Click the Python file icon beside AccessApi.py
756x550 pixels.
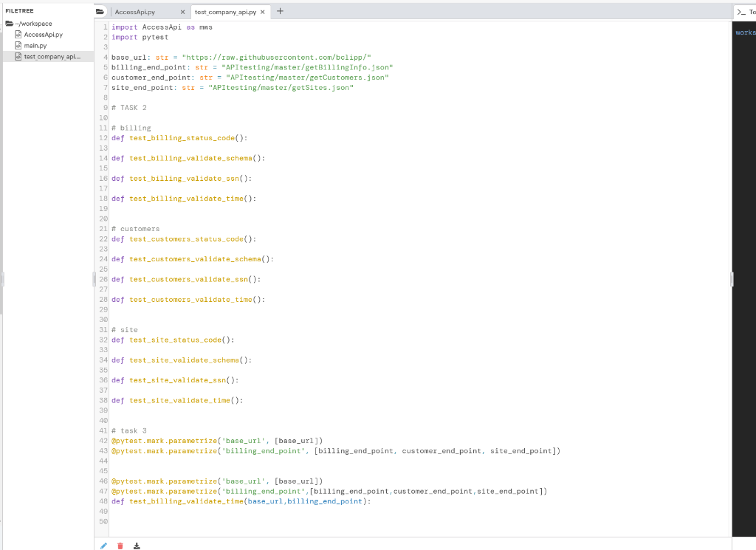[18, 34]
